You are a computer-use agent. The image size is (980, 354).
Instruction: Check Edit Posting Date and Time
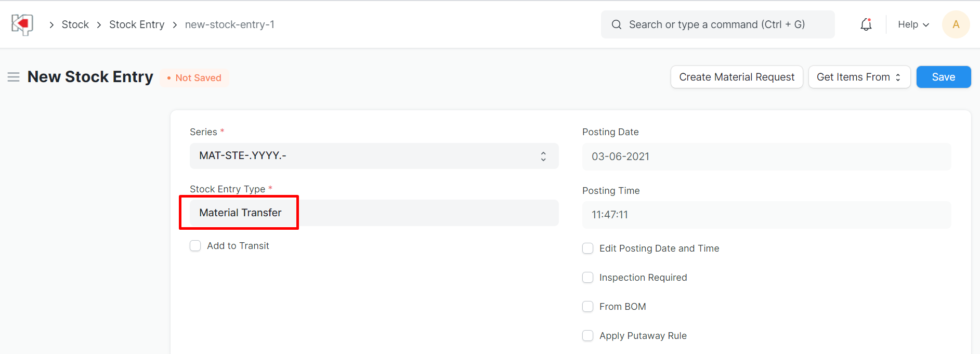[588, 248]
